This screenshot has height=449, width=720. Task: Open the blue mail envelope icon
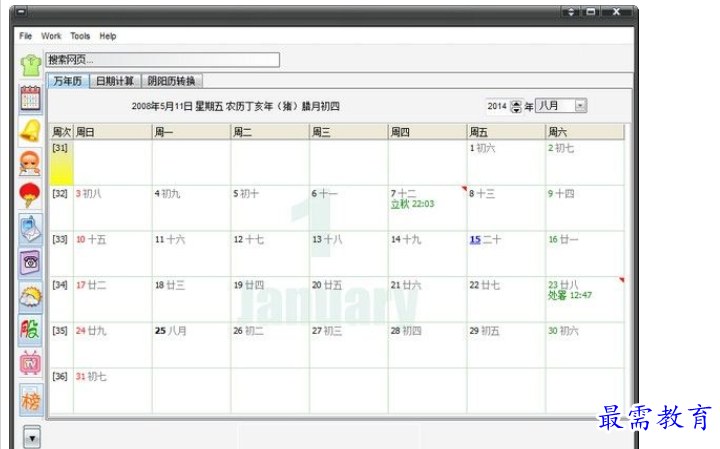tap(31, 229)
